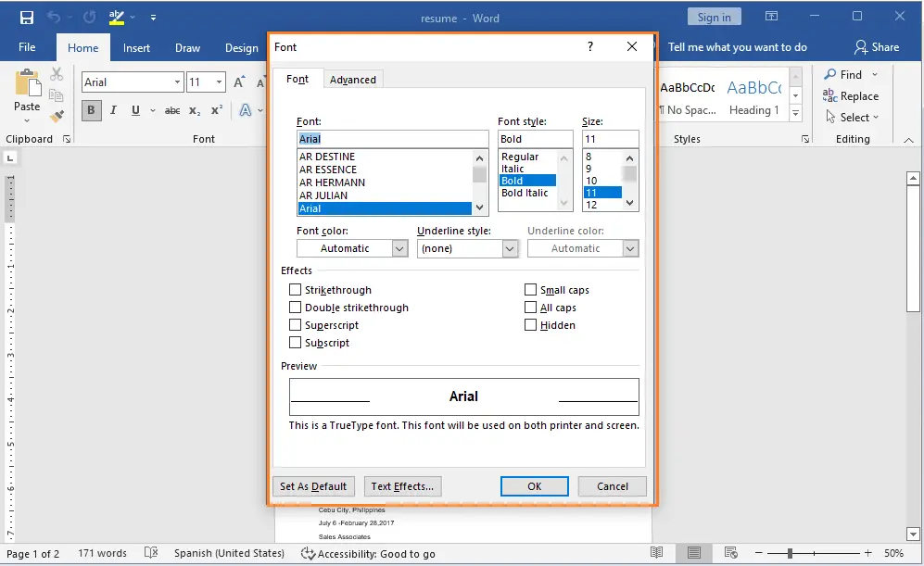Viewport: 924px width, 566px height.
Task: Select the Format Painter brush
Action: click(x=57, y=116)
